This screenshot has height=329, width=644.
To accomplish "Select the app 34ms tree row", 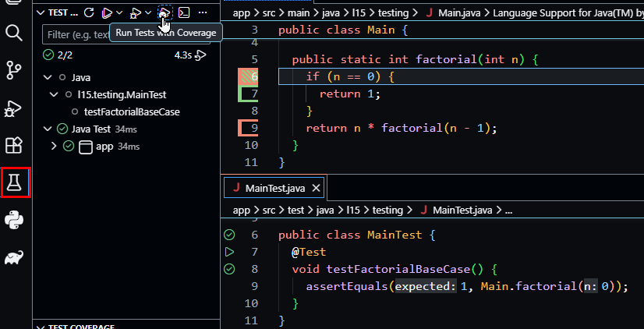I will (126, 147).
